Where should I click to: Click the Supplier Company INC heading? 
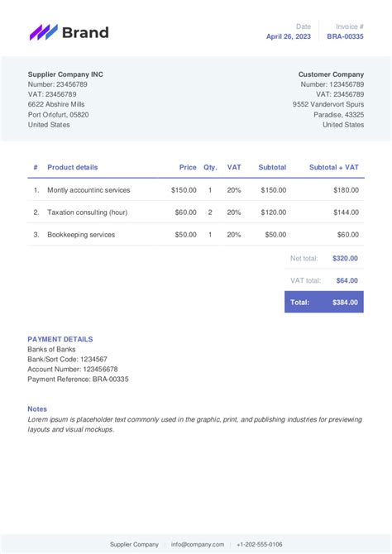(65, 74)
